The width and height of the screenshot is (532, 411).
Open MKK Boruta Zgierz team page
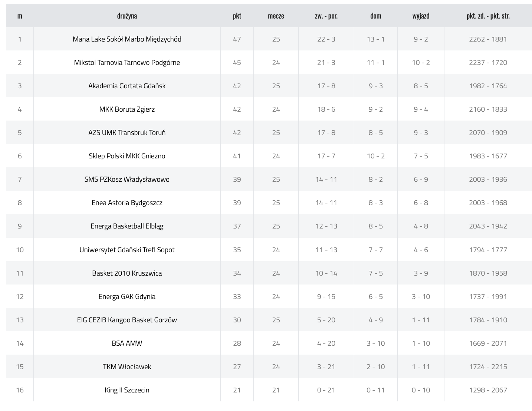127,109
